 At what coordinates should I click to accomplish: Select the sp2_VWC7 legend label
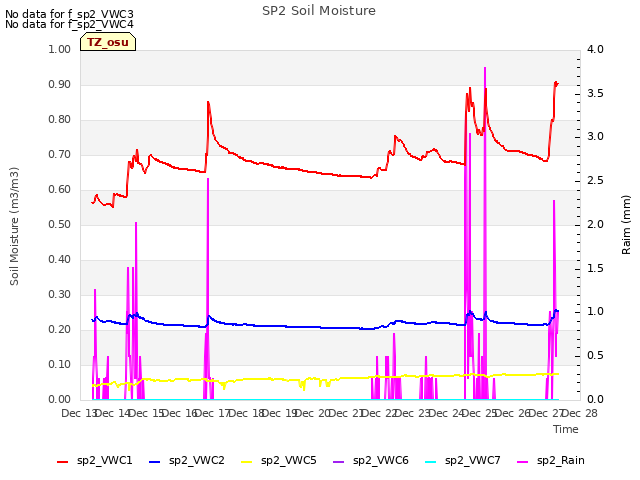coord(473,461)
